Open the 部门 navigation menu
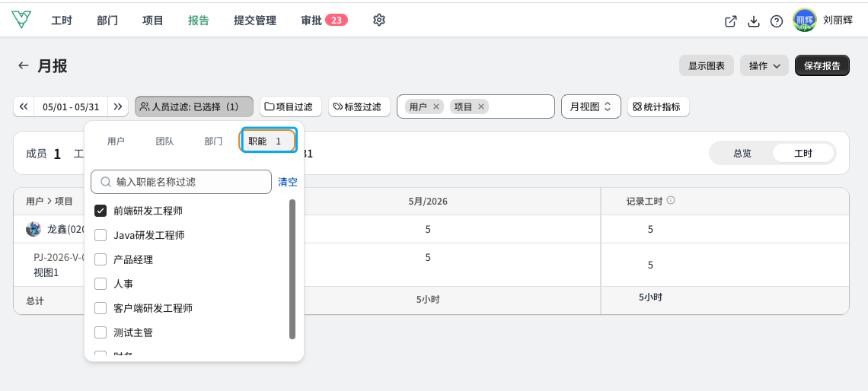This screenshot has height=391, width=868. [x=107, y=21]
